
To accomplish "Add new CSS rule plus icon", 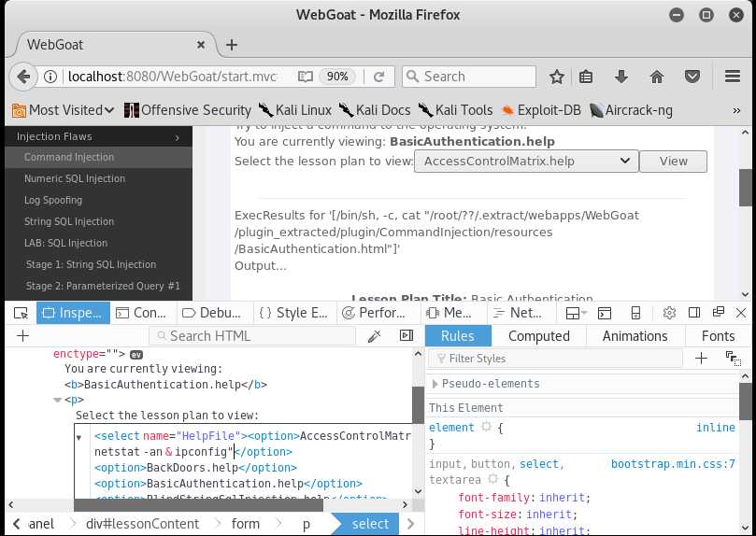I will [x=701, y=359].
